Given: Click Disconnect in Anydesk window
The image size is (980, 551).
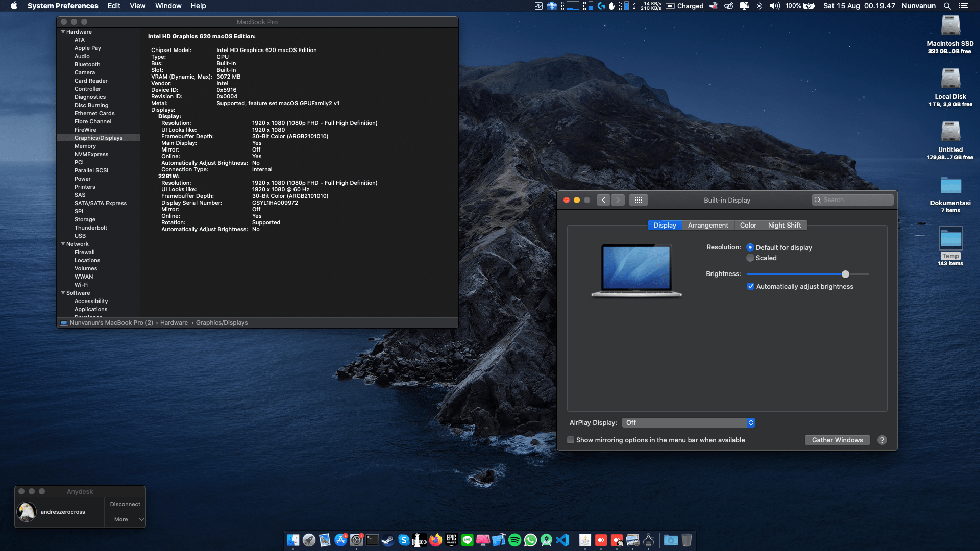Looking at the screenshot, I should 125,504.
